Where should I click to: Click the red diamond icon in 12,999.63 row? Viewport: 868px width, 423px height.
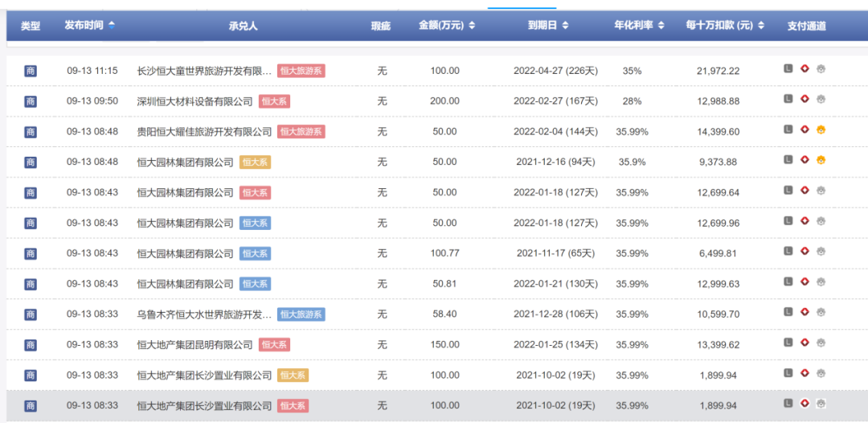coord(805,281)
